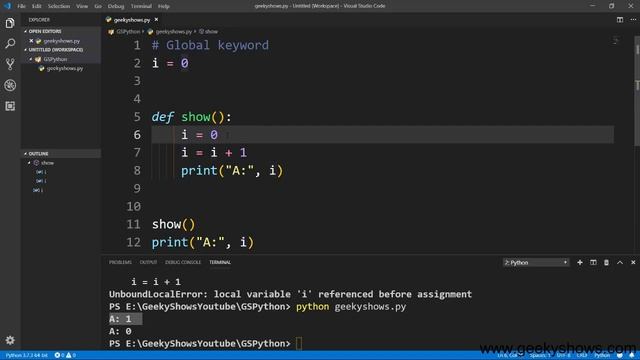This screenshot has height=360, width=640.
Task: Click UTF-8 encoding in status bar
Action: (564, 356)
